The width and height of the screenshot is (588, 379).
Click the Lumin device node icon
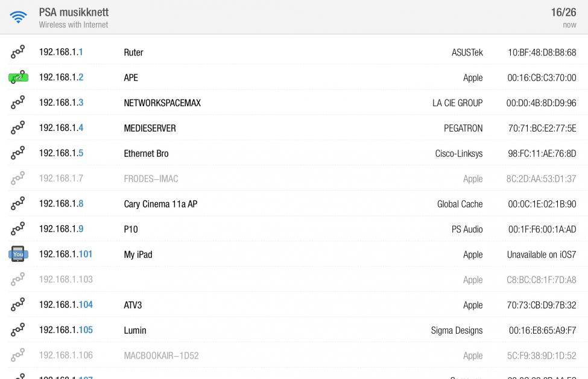[18, 330]
